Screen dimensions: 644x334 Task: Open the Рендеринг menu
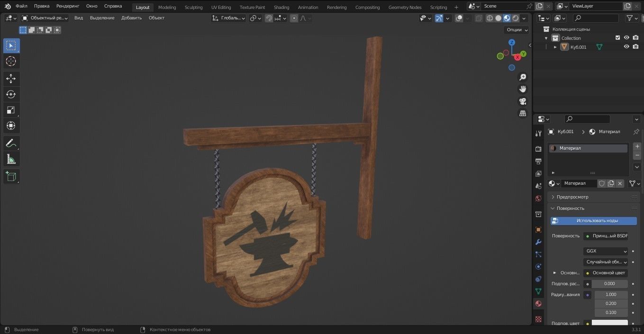pyautogui.click(x=67, y=6)
